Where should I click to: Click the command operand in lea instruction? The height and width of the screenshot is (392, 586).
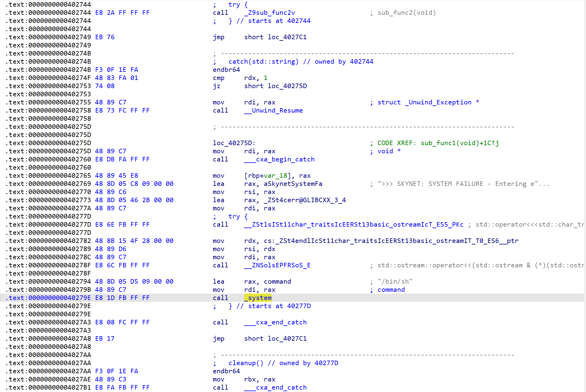[x=277, y=282]
